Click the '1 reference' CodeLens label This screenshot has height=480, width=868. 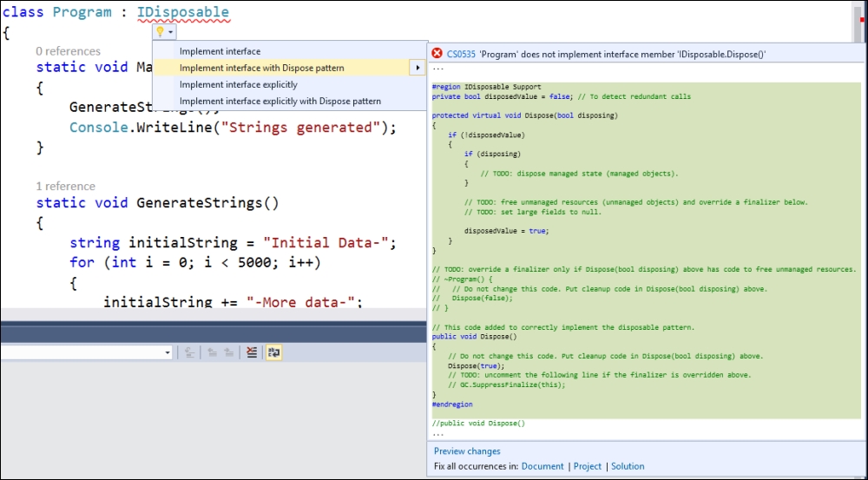click(65, 186)
